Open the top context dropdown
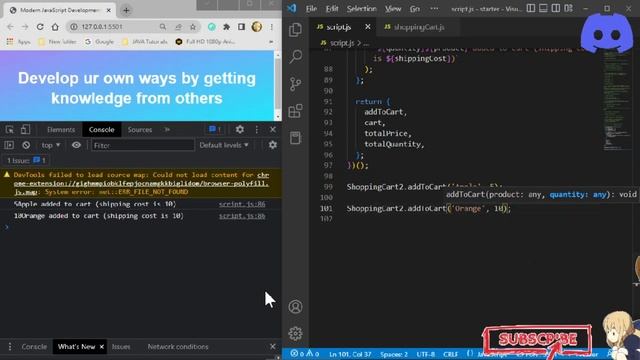Viewport: 640px width, 360px height. coord(51,145)
